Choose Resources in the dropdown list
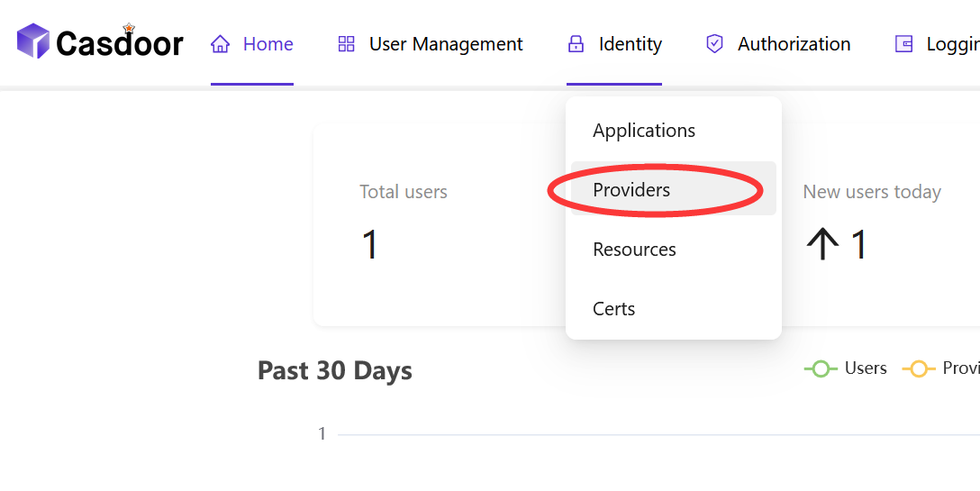This screenshot has height=491, width=980. pos(634,250)
